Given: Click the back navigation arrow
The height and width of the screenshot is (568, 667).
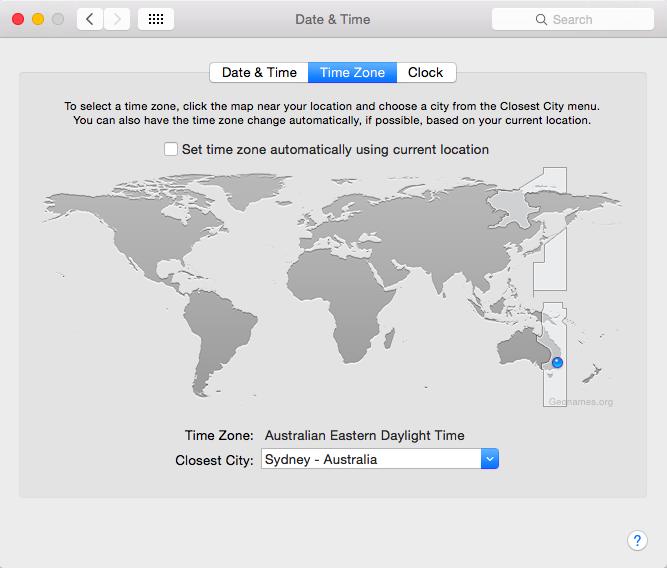Looking at the screenshot, I should point(90,19).
